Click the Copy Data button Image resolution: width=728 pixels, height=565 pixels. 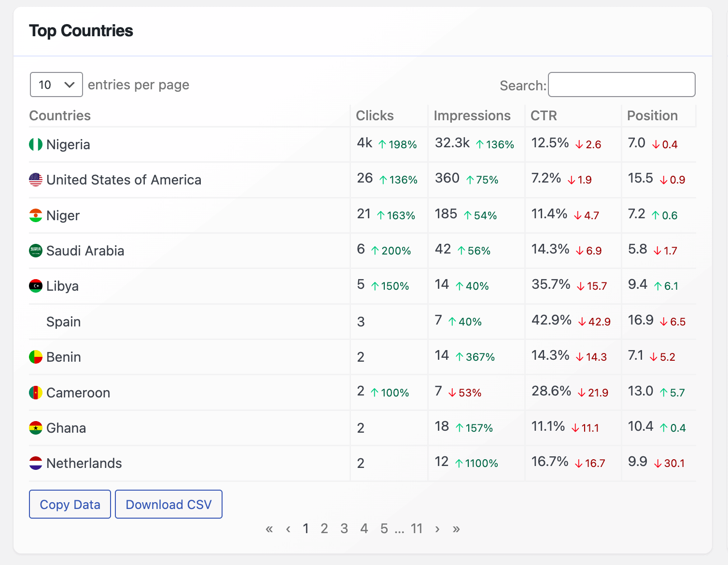[x=70, y=504]
